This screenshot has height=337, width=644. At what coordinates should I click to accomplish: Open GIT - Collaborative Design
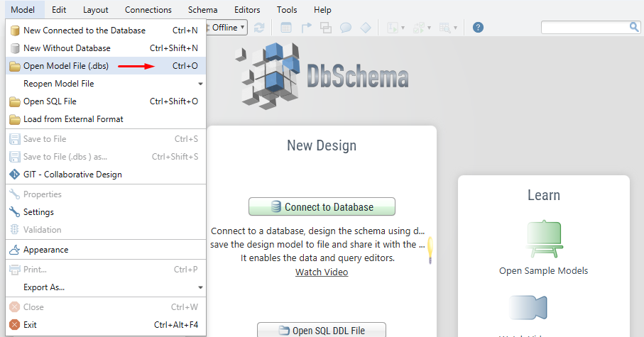pos(106,174)
